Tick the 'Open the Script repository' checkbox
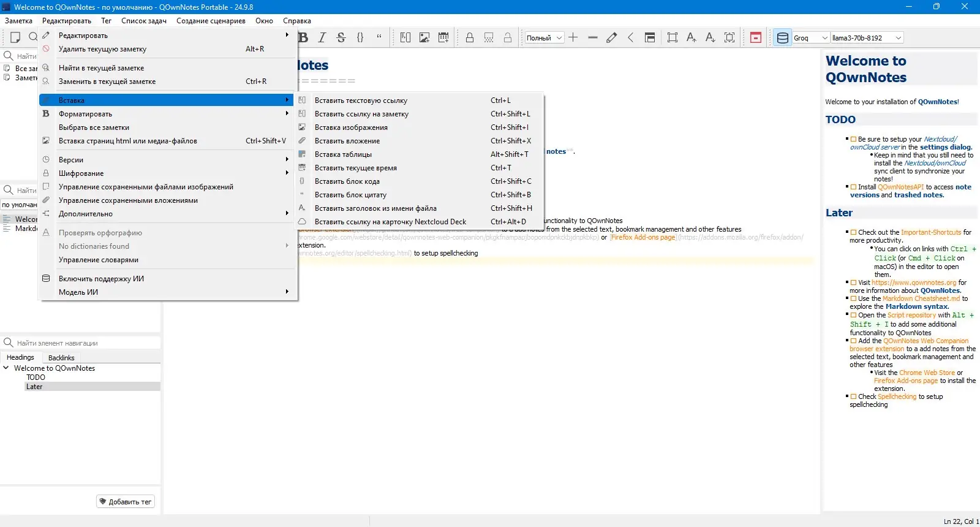 click(x=854, y=316)
